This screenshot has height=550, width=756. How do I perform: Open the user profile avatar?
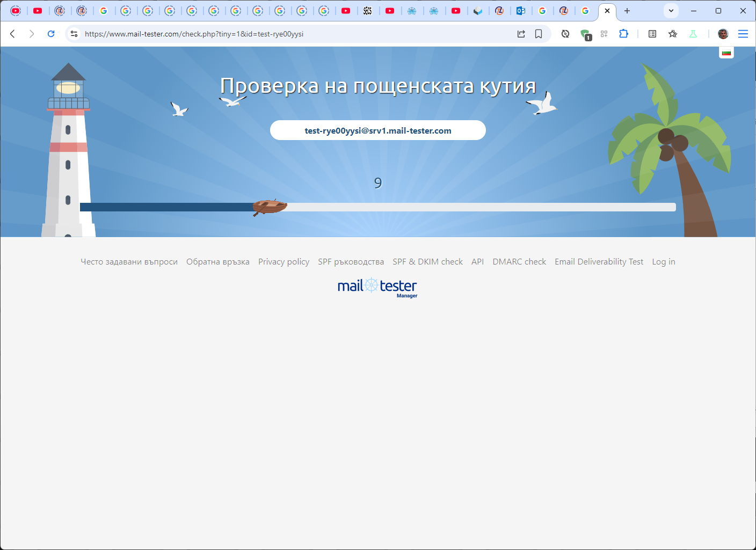(x=723, y=34)
